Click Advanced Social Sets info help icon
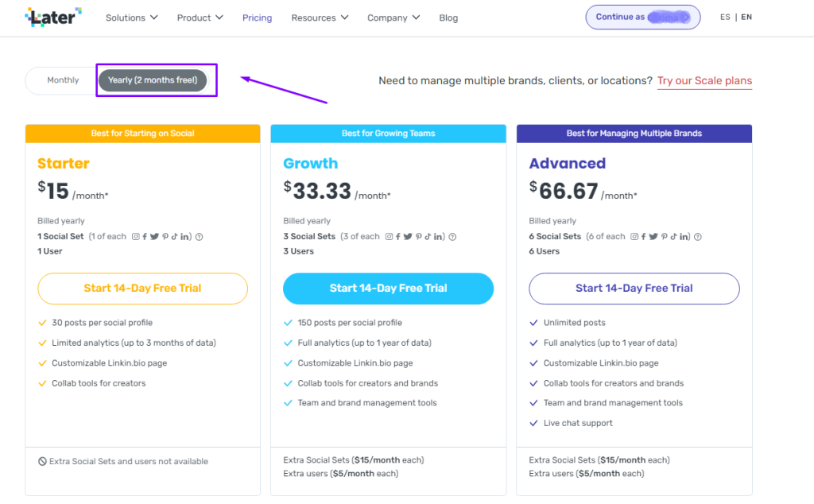Viewport: 814px width, 504px height. [698, 237]
